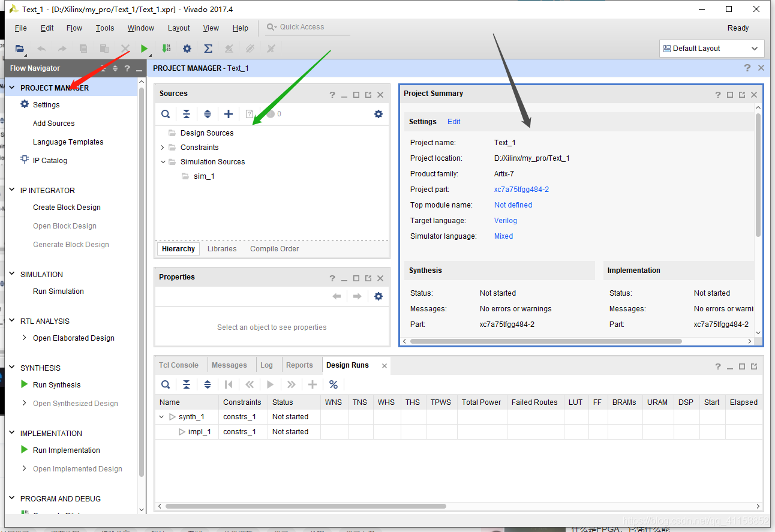Click Flow Navigator help question mark
775x532 pixels.
tap(127, 68)
